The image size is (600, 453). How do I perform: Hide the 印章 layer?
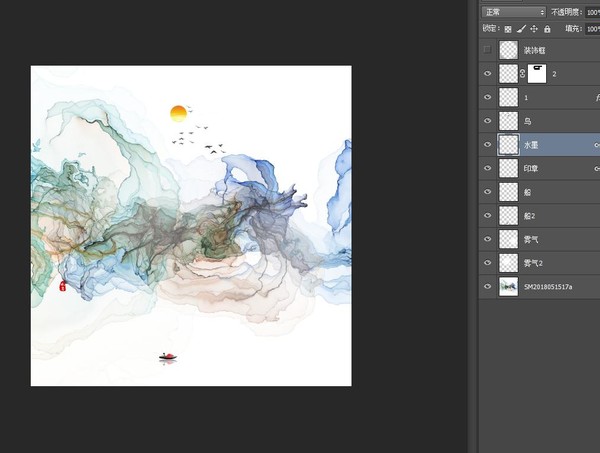[x=487, y=168]
